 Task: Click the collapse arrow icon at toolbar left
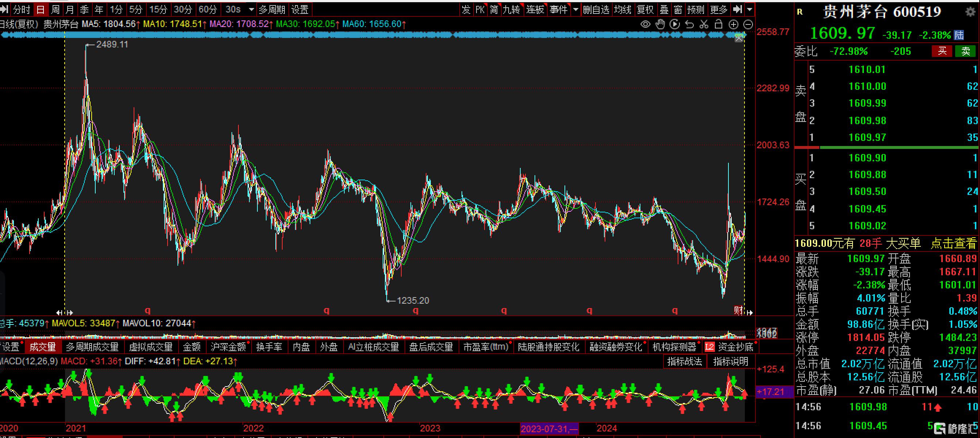pos(4,9)
